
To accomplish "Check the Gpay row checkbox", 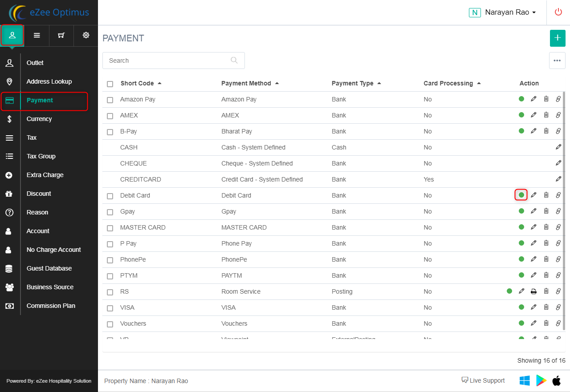I will click(110, 212).
